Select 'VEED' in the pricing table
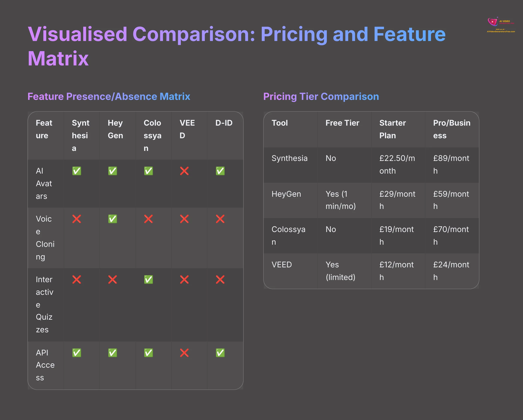This screenshot has height=420, width=523. tap(282, 265)
